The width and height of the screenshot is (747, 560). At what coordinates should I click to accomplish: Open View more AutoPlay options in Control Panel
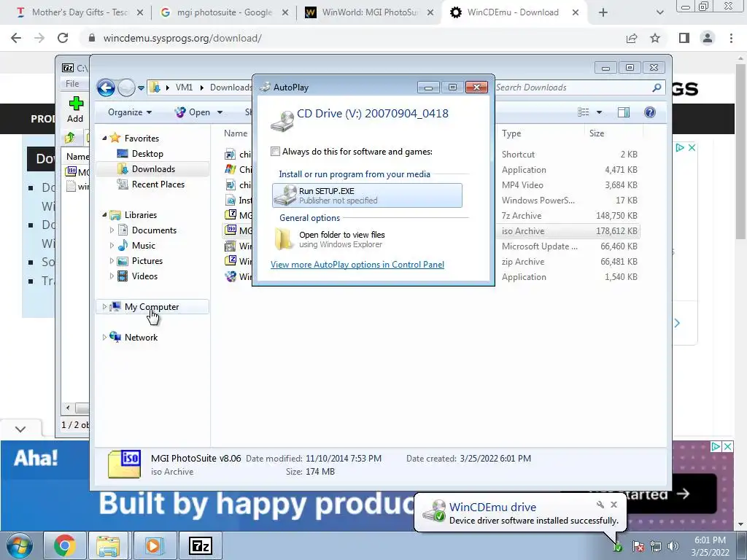coord(357,265)
